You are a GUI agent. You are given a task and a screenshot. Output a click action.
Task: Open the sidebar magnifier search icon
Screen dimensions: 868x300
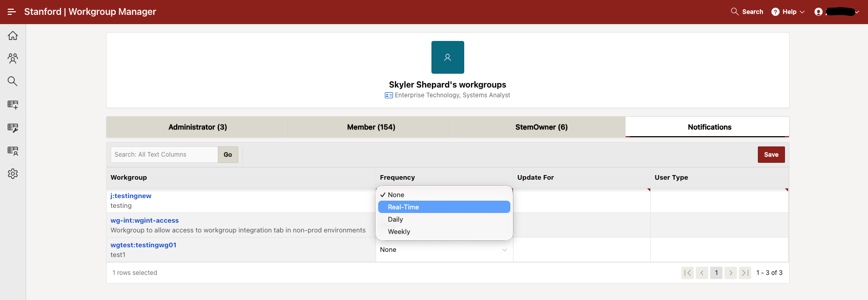[13, 81]
